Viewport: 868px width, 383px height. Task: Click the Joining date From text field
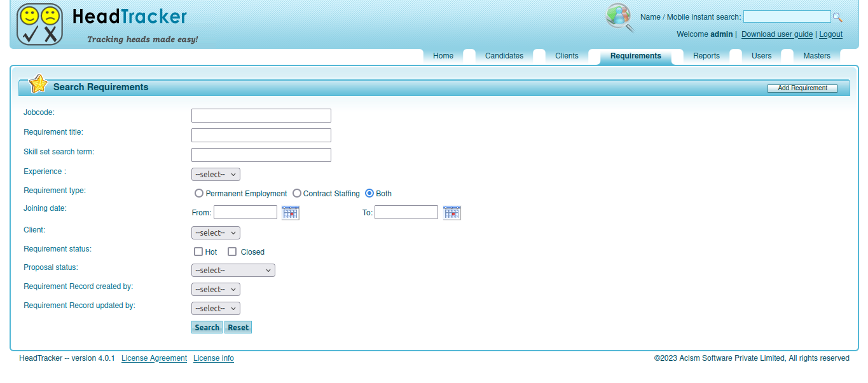click(x=245, y=212)
